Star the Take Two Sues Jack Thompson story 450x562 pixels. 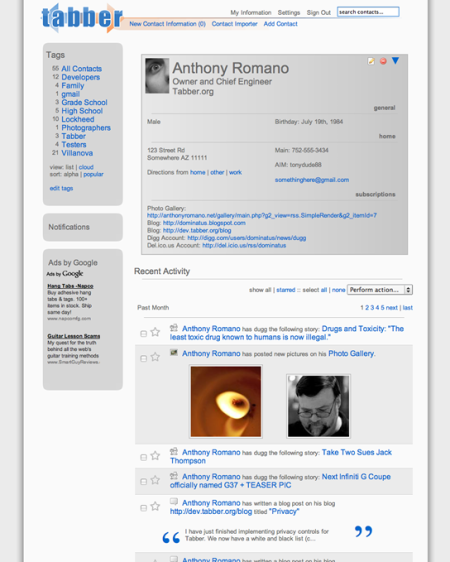pyautogui.click(x=155, y=456)
